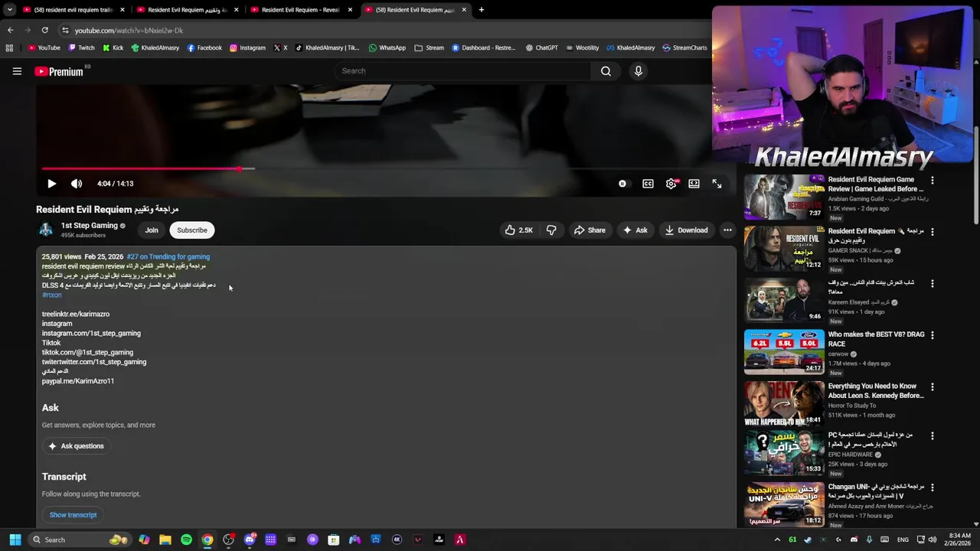980x551 pixels.
Task: Open options for Kareem Elsayed video
Action: [932, 284]
